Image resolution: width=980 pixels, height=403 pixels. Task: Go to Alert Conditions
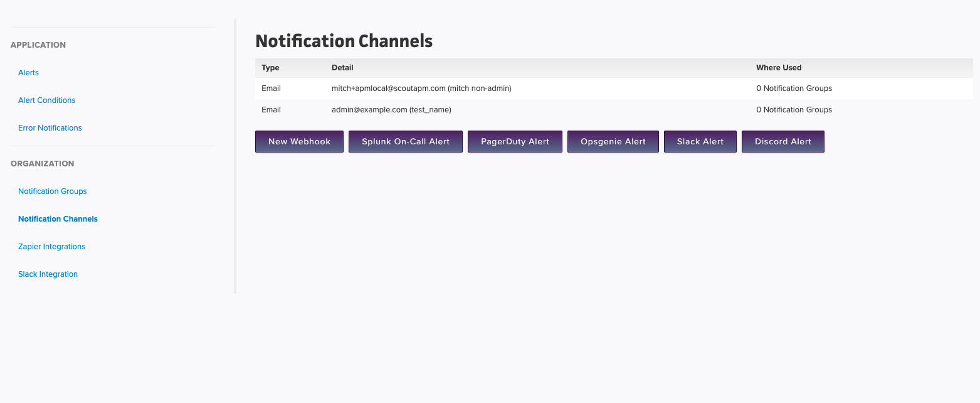pos(46,100)
